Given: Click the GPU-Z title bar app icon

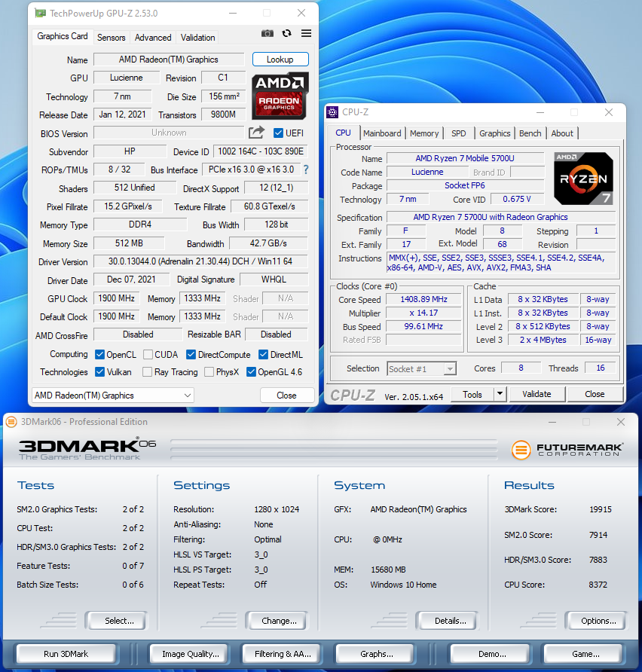Looking at the screenshot, I should [x=40, y=14].
